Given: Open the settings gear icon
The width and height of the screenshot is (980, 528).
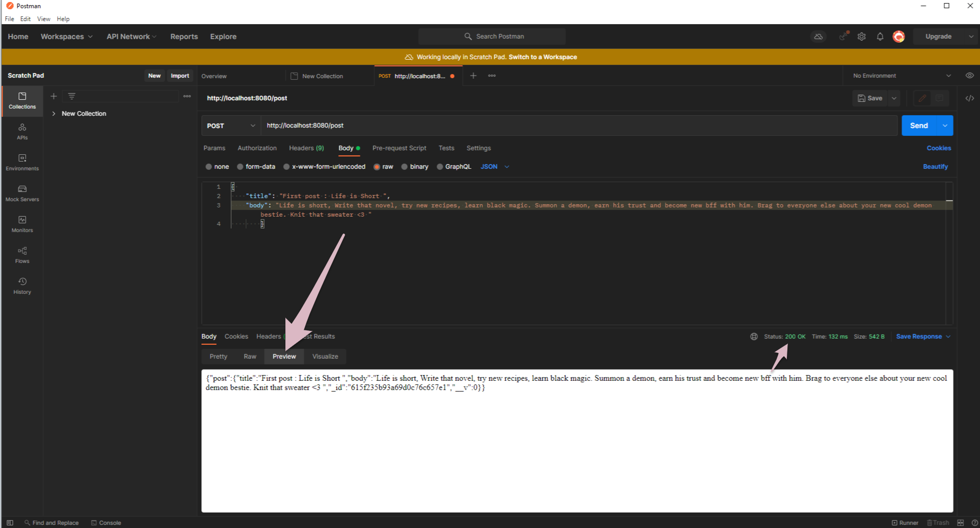Looking at the screenshot, I should pyautogui.click(x=862, y=37).
